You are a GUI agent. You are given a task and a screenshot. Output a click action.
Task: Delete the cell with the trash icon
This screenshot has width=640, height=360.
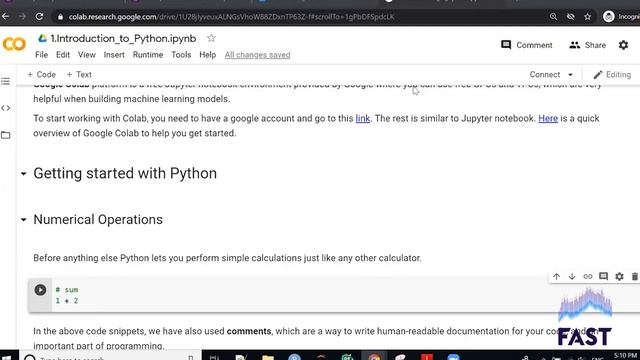point(635,276)
